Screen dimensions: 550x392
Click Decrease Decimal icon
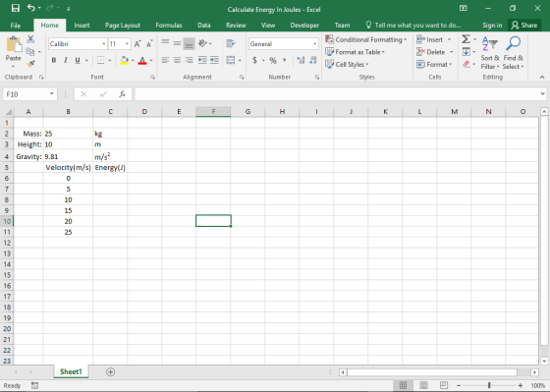[313, 60]
